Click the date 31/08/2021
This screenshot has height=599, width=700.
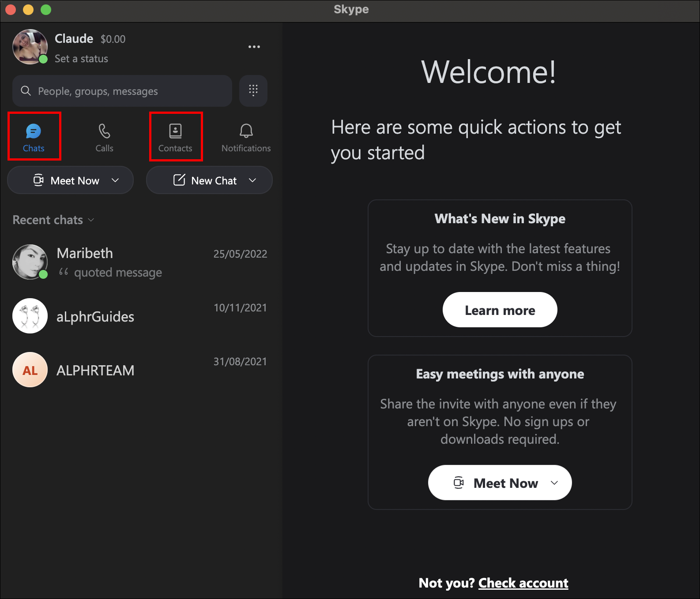pos(240,361)
